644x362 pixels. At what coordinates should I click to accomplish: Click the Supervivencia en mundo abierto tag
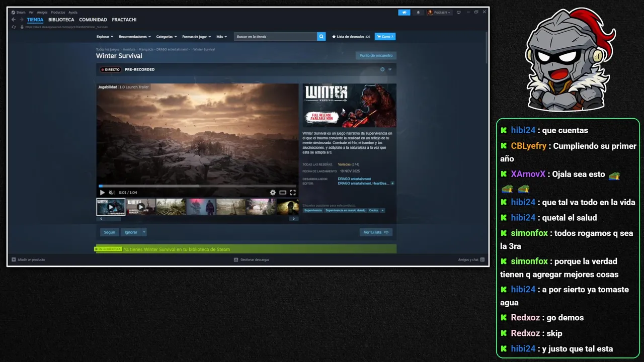(345, 210)
